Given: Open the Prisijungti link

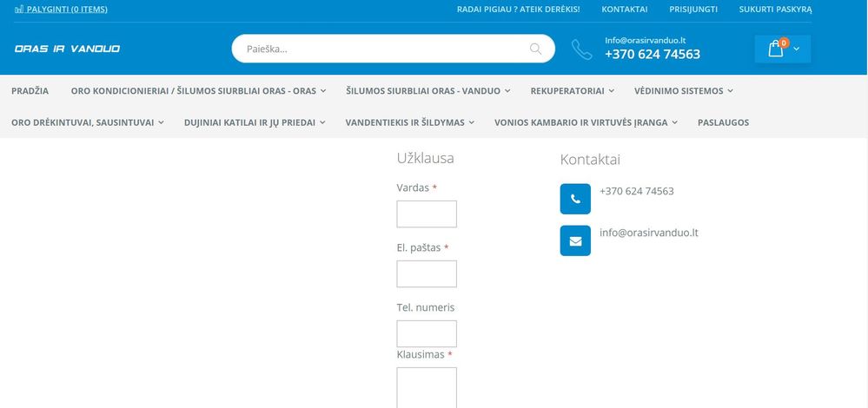Looking at the screenshot, I should pyautogui.click(x=693, y=10).
